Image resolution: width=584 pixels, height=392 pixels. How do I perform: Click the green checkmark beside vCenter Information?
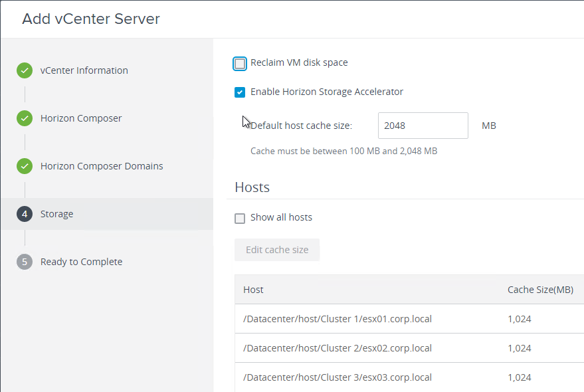25,70
